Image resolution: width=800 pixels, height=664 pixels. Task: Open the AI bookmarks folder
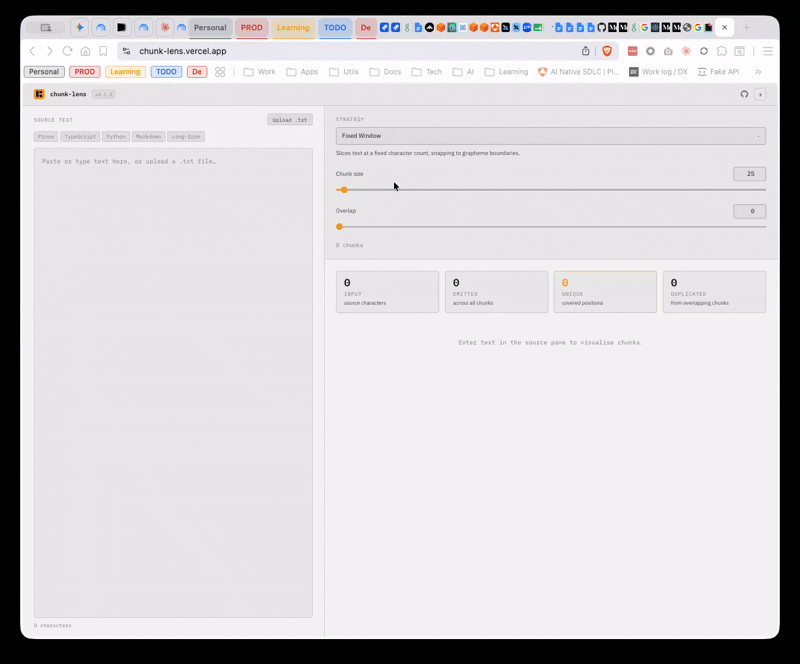(x=463, y=72)
